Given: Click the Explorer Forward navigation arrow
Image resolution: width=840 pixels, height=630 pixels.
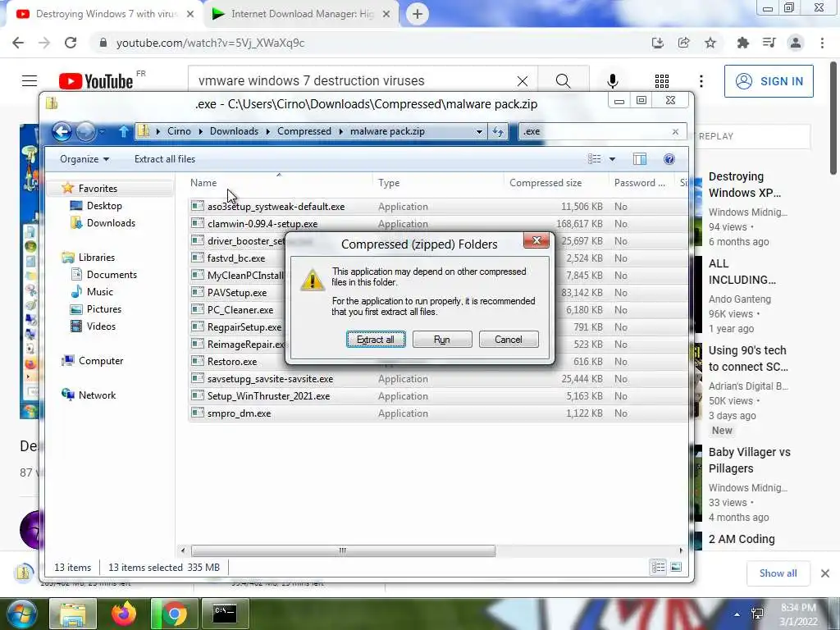Looking at the screenshot, I should 85,131.
